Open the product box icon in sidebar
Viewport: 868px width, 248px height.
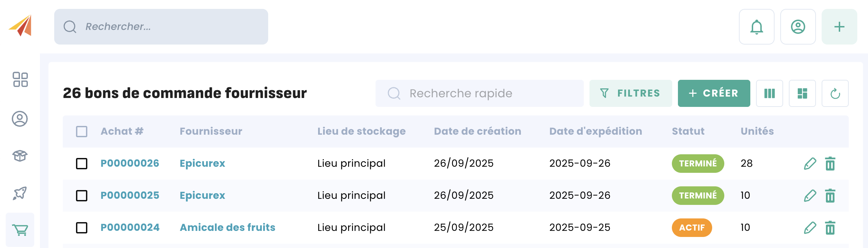pyautogui.click(x=20, y=156)
